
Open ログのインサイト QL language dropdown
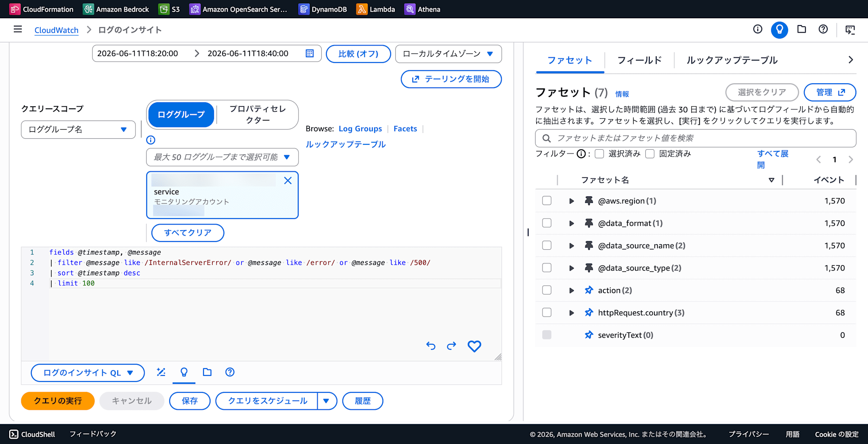[x=88, y=373]
